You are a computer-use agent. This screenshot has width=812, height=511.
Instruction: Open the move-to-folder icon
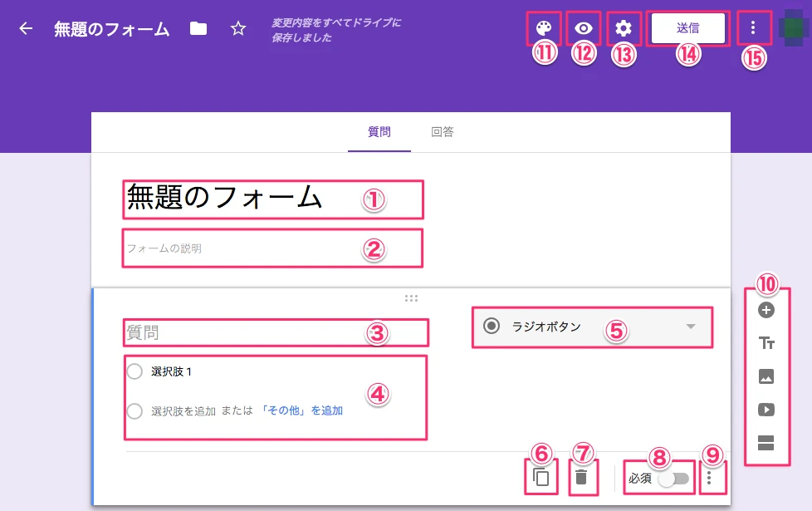pos(198,28)
